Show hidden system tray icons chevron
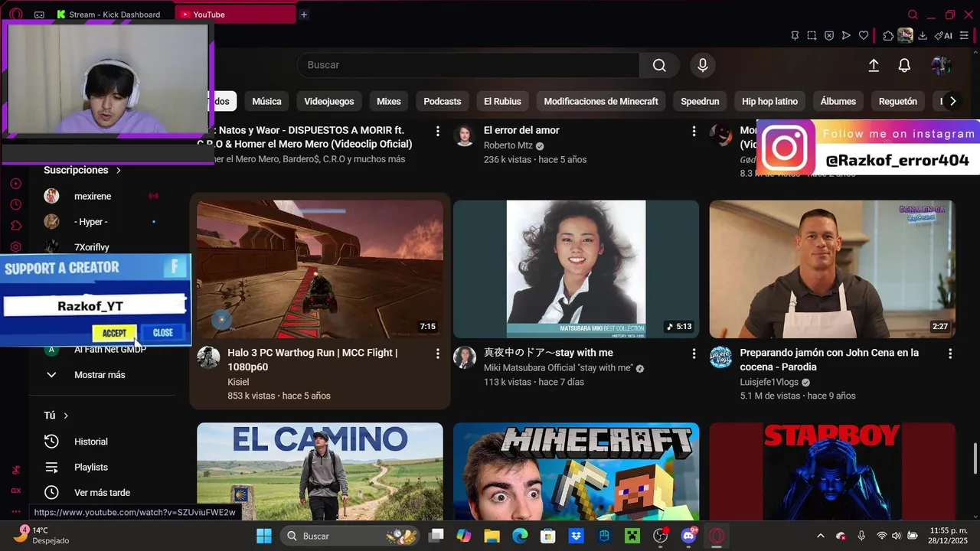This screenshot has width=980, height=551. coord(821,536)
